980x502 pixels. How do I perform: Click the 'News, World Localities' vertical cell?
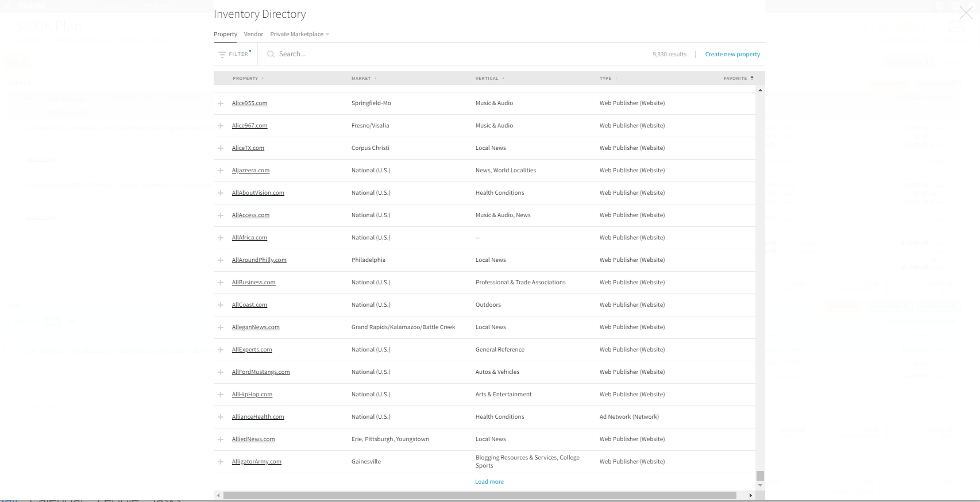(x=506, y=171)
